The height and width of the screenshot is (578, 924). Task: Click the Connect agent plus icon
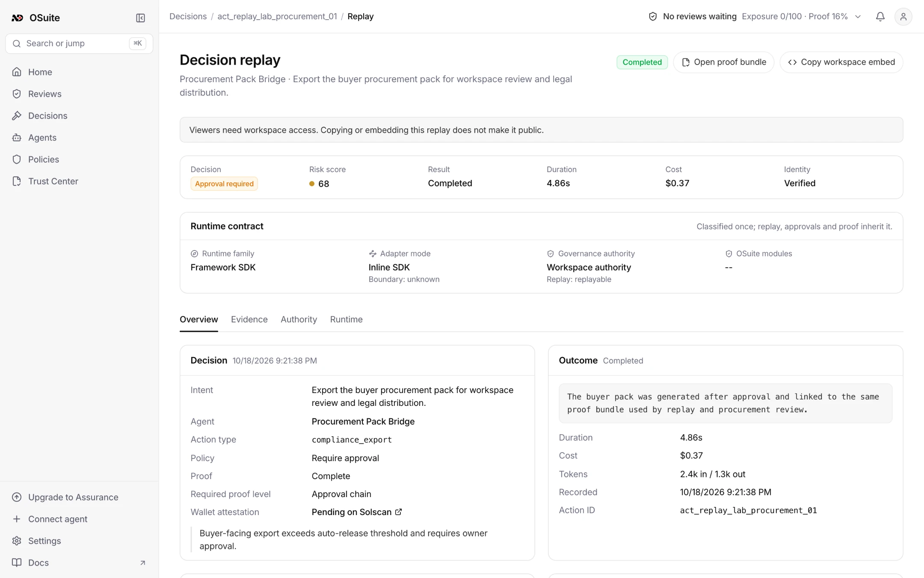coord(17,519)
